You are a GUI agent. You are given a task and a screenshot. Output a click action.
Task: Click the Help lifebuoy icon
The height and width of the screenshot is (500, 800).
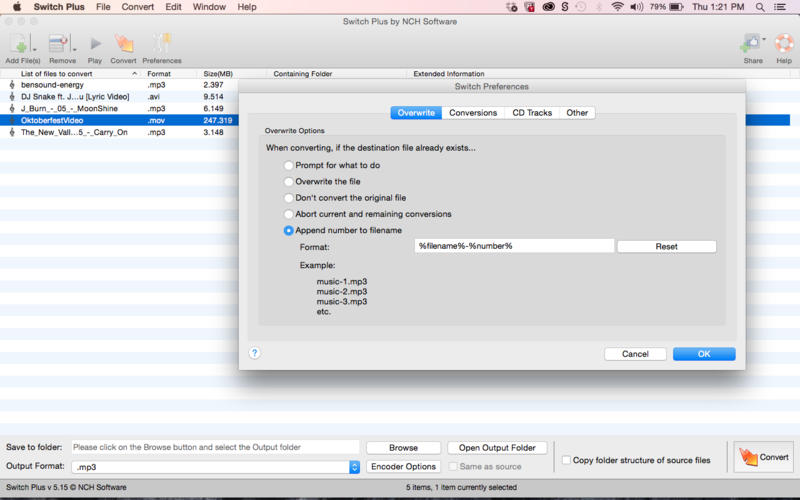tap(784, 44)
